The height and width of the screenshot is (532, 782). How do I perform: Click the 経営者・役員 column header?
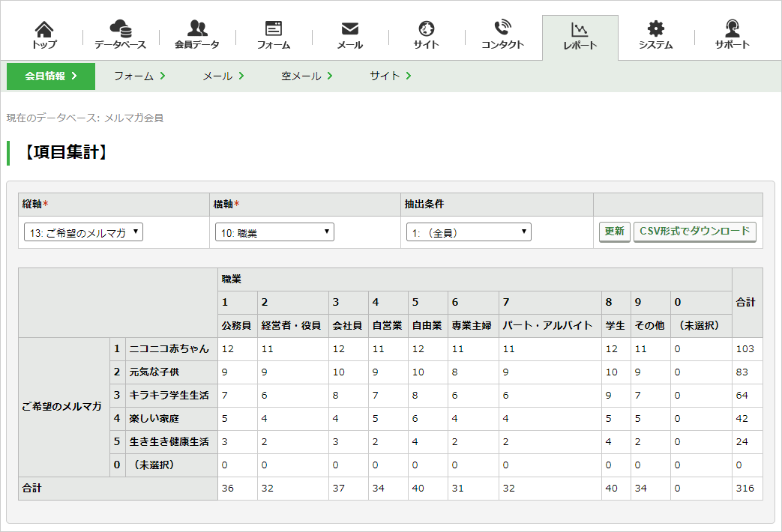292,326
